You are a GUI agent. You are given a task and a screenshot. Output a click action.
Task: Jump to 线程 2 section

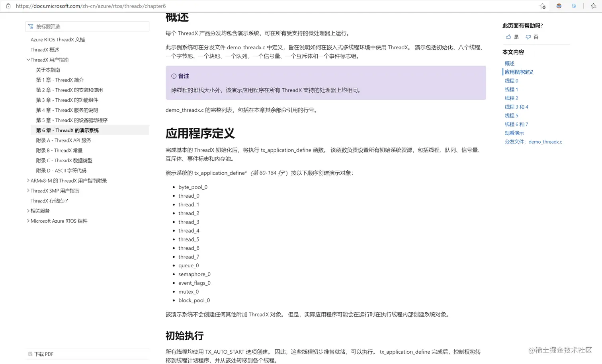[x=511, y=98]
